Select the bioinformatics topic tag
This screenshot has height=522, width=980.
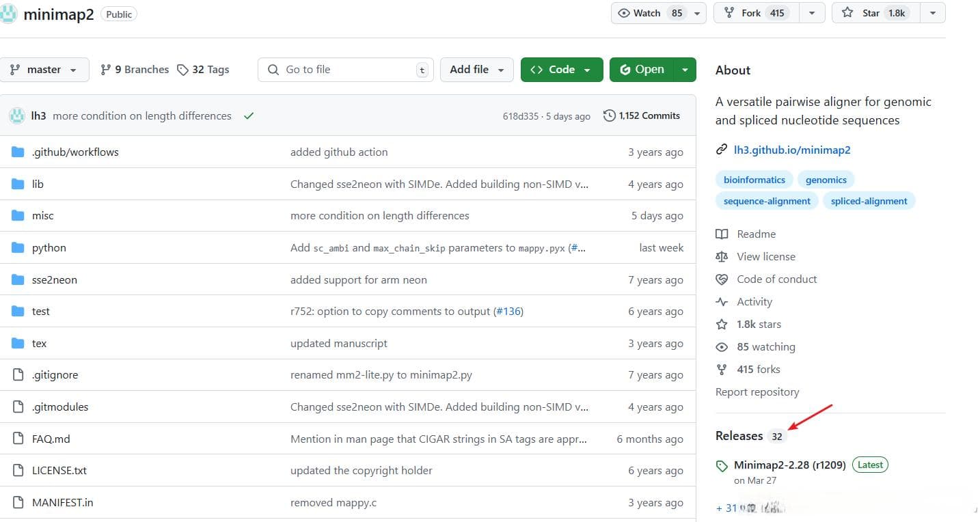754,180
